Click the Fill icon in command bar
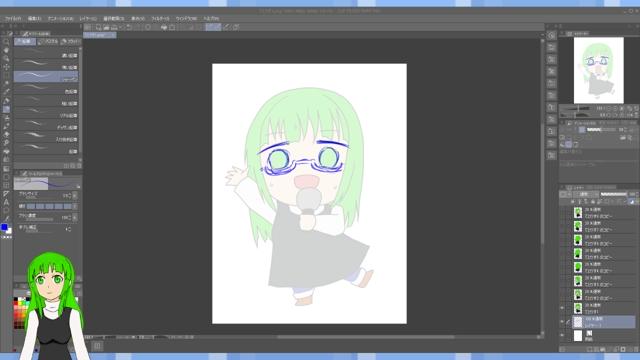The height and width of the screenshot is (360, 640). coord(164,27)
